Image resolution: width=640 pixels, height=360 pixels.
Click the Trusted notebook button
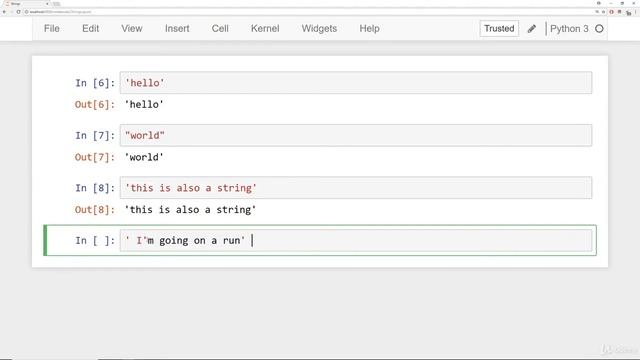pyautogui.click(x=499, y=29)
